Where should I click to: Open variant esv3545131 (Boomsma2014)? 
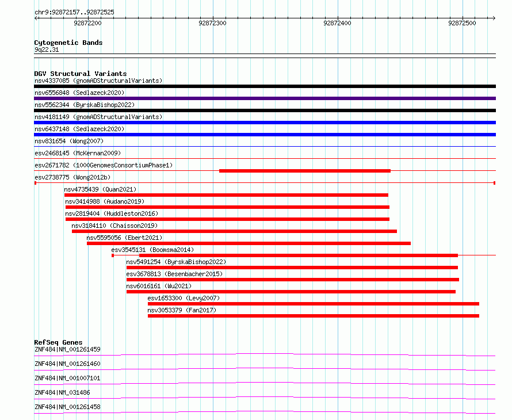tap(152, 250)
